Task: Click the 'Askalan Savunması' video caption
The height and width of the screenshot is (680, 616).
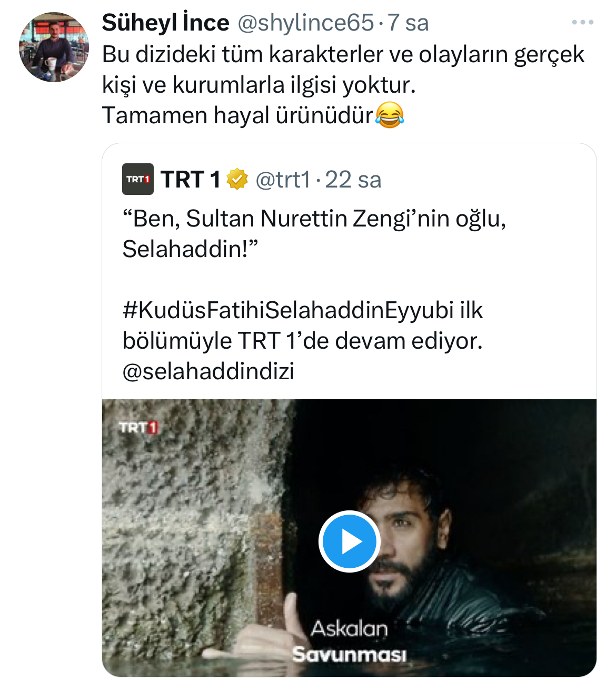Action: (x=349, y=641)
